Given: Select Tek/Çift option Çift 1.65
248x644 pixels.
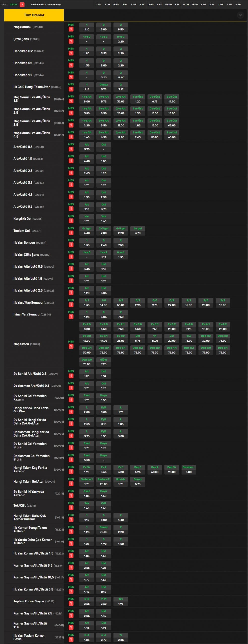Looking at the screenshot, I should tap(104, 506).
